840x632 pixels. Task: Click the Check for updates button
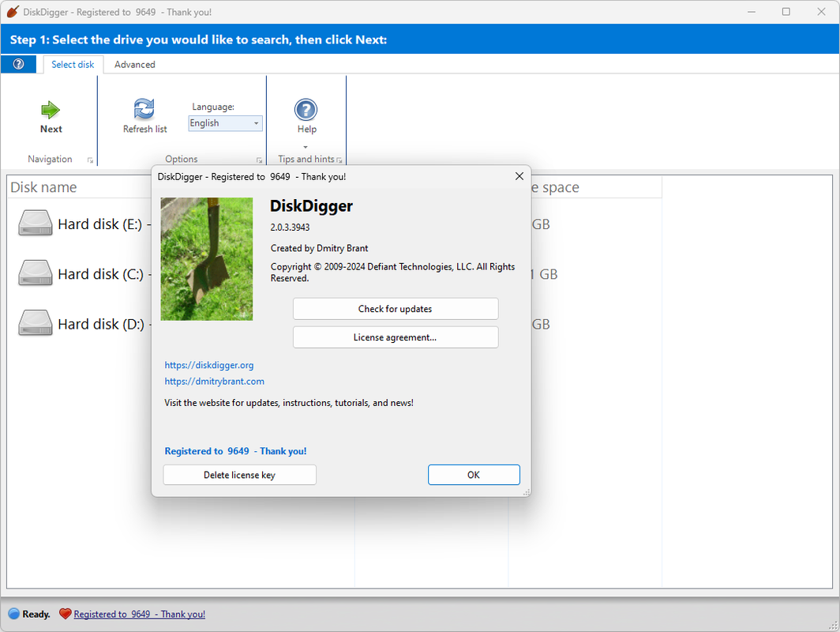point(396,309)
